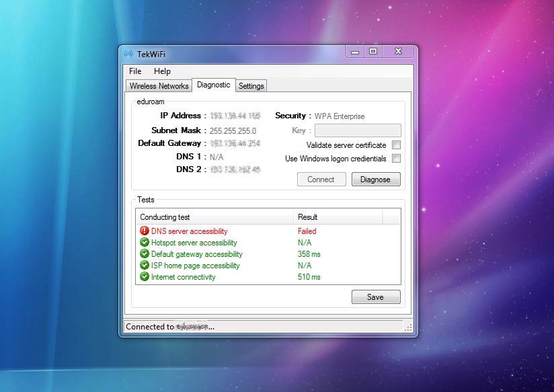
Task: Switch to the Settings tab
Action: (251, 86)
